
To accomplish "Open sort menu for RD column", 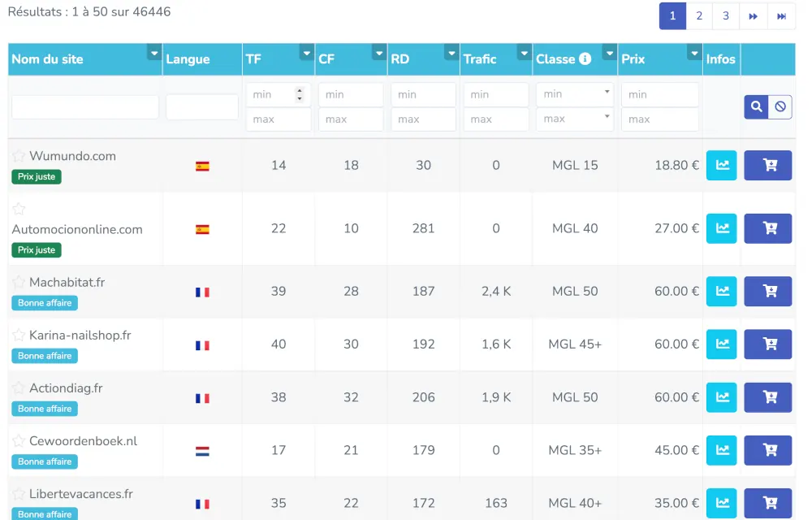I will (x=451, y=53).
